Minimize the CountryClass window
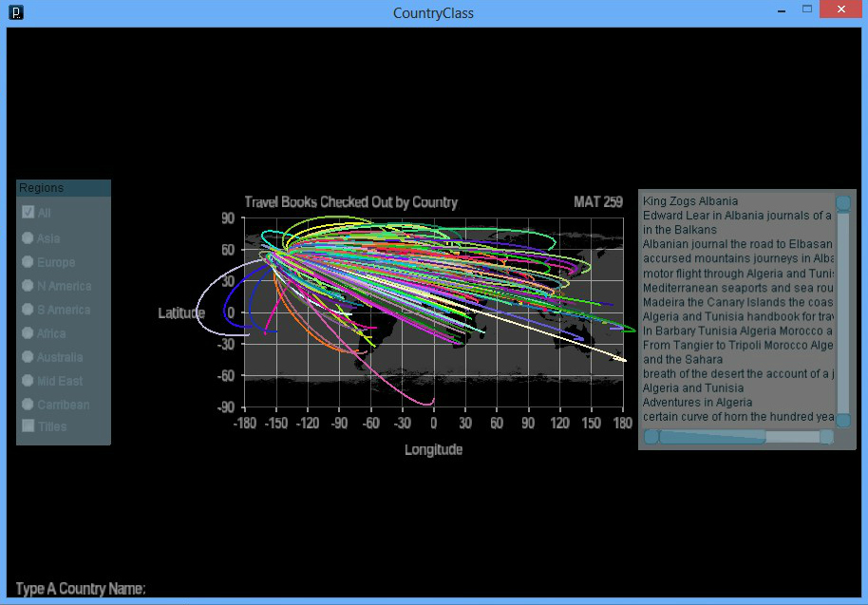868x605 pixels. click(780, 9)
